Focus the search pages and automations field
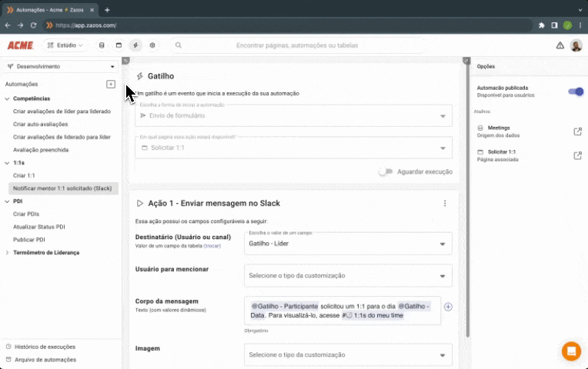Viewport: 588px width, 369px height. pyautogui.click(x=297, y=45)
